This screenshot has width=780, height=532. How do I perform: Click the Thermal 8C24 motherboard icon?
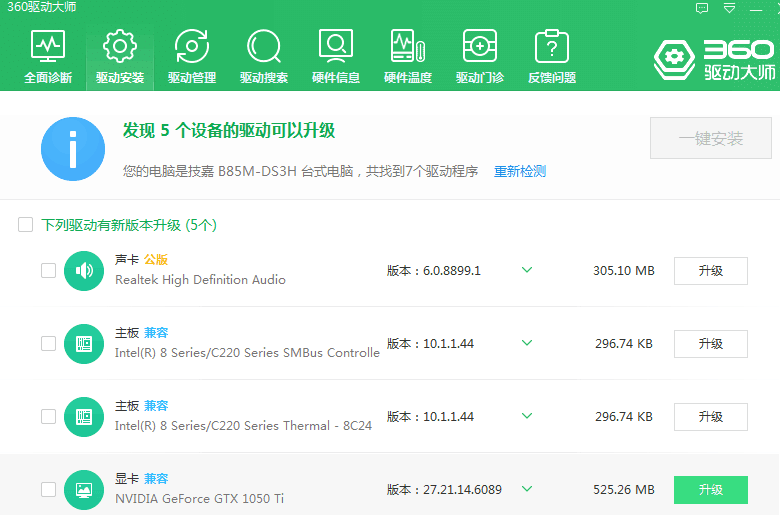click(84, 417)
